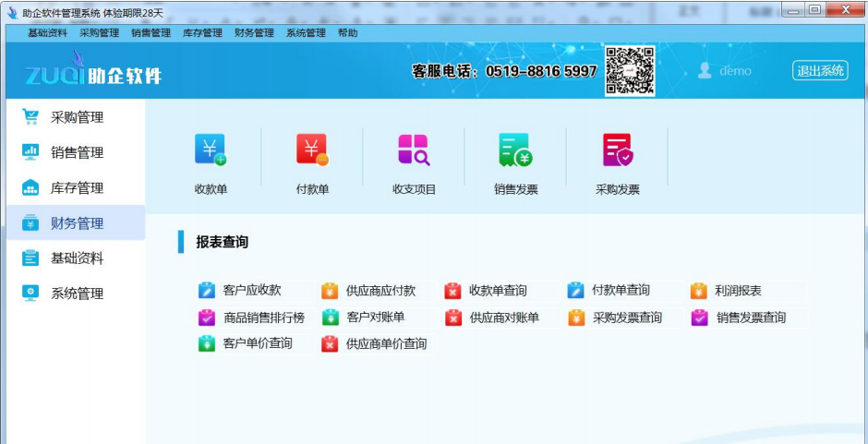The image size is (868, 444).
Task: Open 系统管理 from the sidebar
Action: 76,293
